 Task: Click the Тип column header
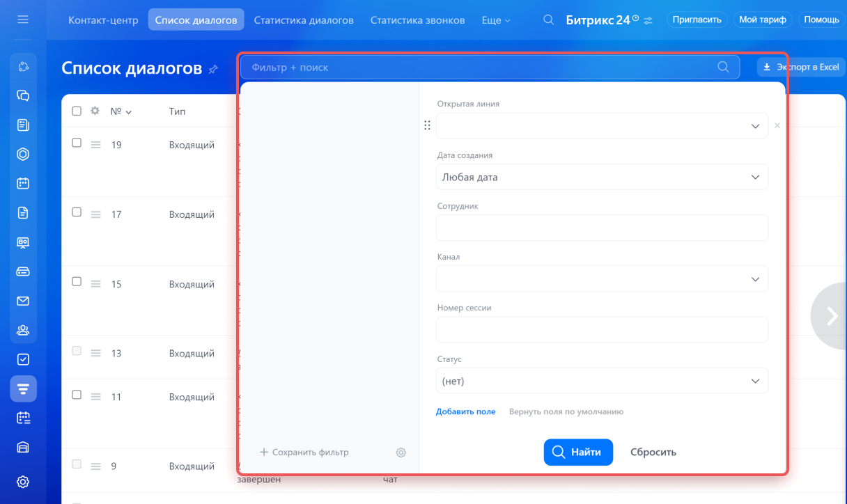click(177, 111)
